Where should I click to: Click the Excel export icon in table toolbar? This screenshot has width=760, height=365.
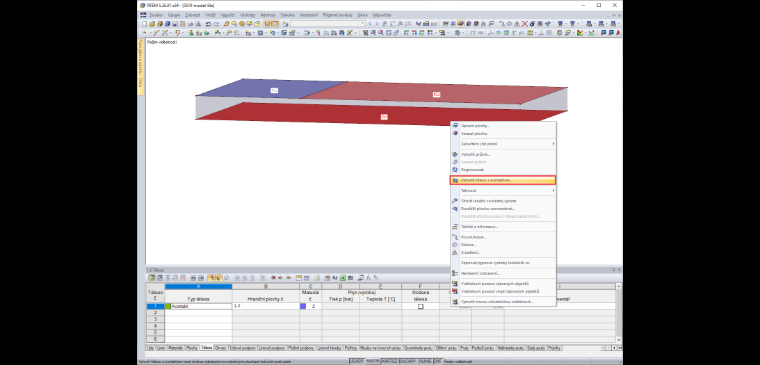pyautogui.click(x=343, y=278)
